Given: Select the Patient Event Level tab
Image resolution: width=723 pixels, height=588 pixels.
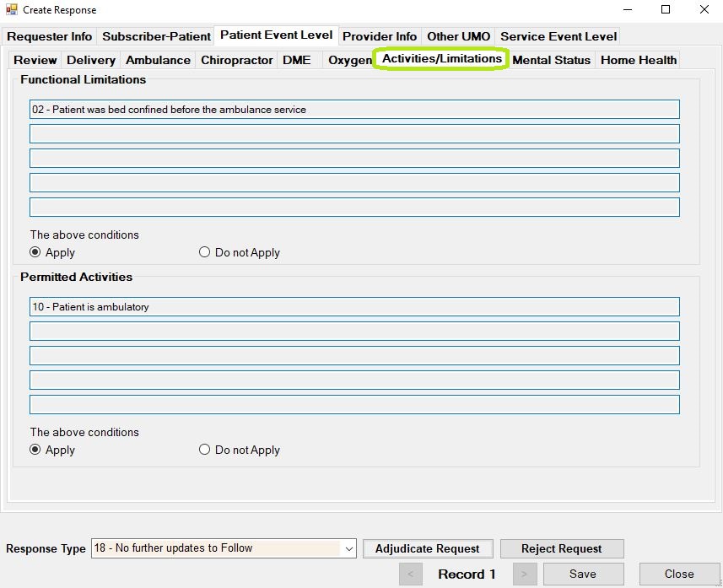Looking at the screenshot, I should (276, 35).
